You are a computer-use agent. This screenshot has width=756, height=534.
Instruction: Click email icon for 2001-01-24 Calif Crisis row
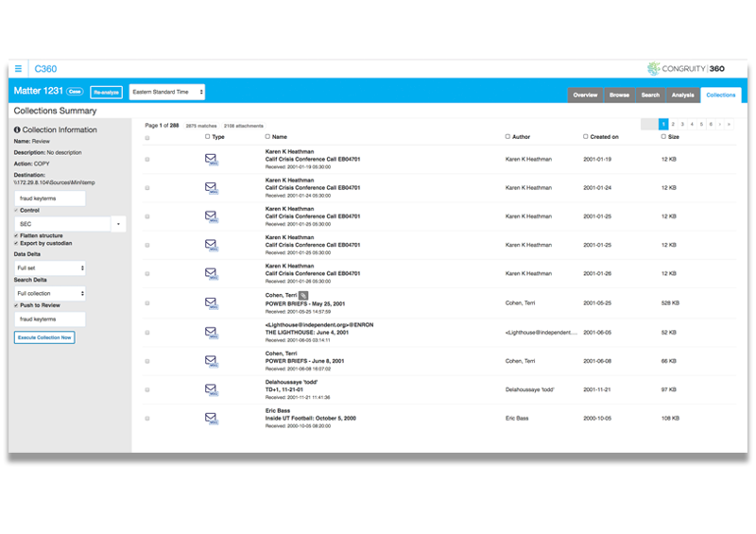[211, 188]
